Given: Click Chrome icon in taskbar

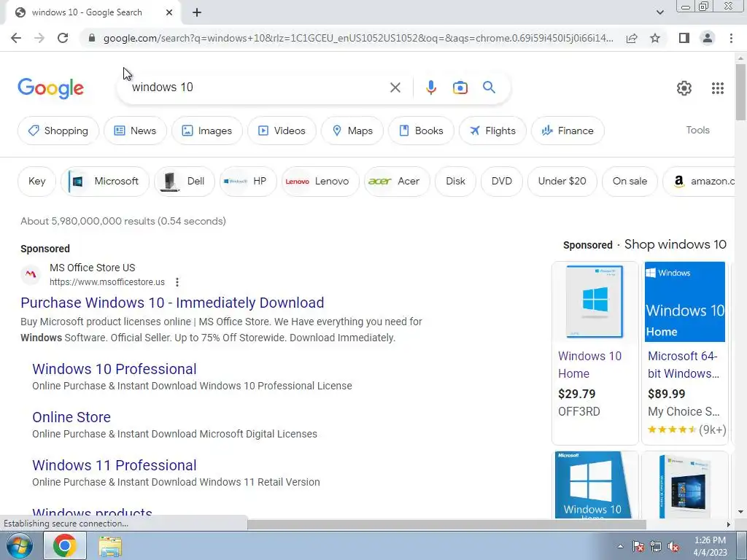Looking at the screenshot, I should point(65,545).
